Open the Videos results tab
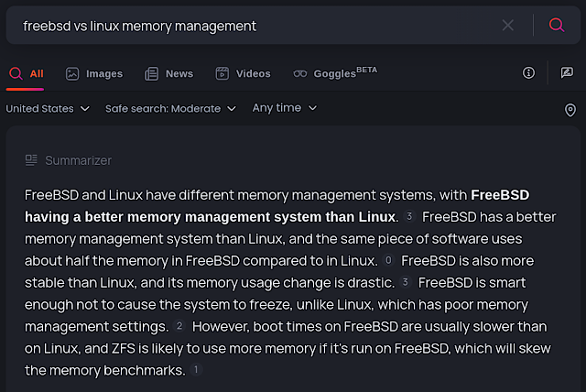Viewport: 586px width, 392px height. (x=243, y=73)
